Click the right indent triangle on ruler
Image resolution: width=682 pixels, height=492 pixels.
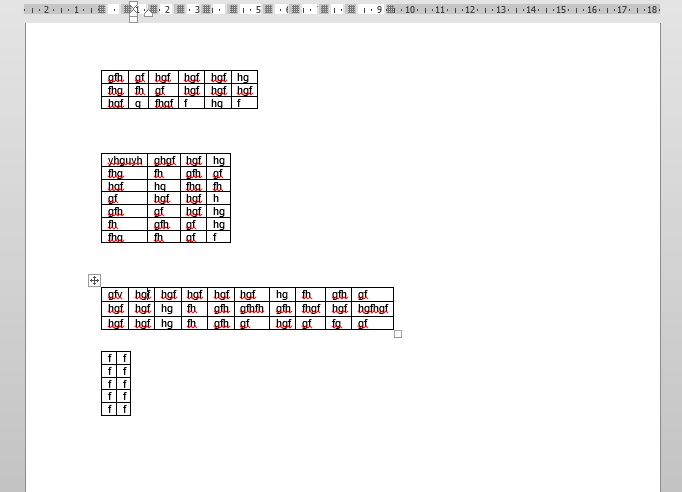(x=148, y=13)
